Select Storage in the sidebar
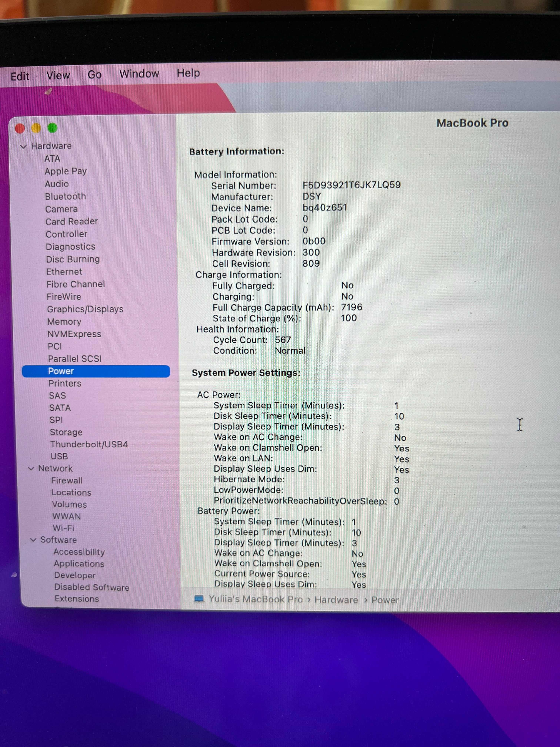 [x=66, y=432]
